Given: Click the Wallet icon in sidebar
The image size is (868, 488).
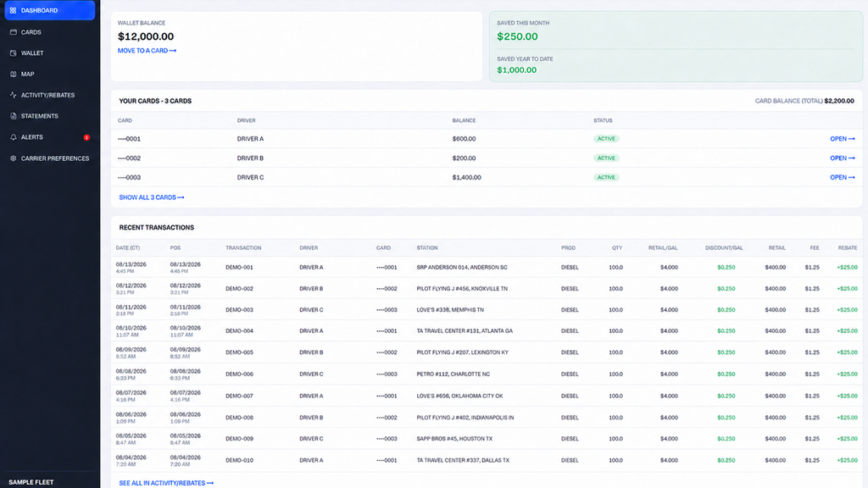Looking at the screenshot, I should tap(13, 53).
